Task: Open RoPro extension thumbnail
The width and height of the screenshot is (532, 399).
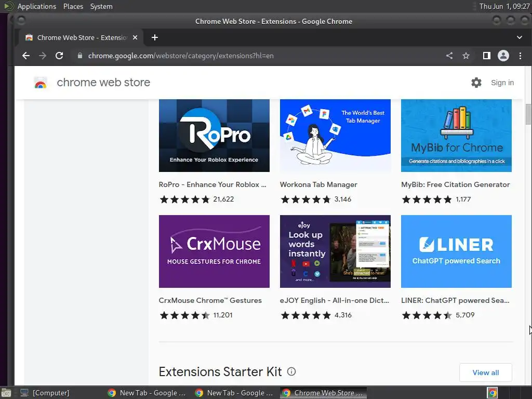Action: click(214, 136)
